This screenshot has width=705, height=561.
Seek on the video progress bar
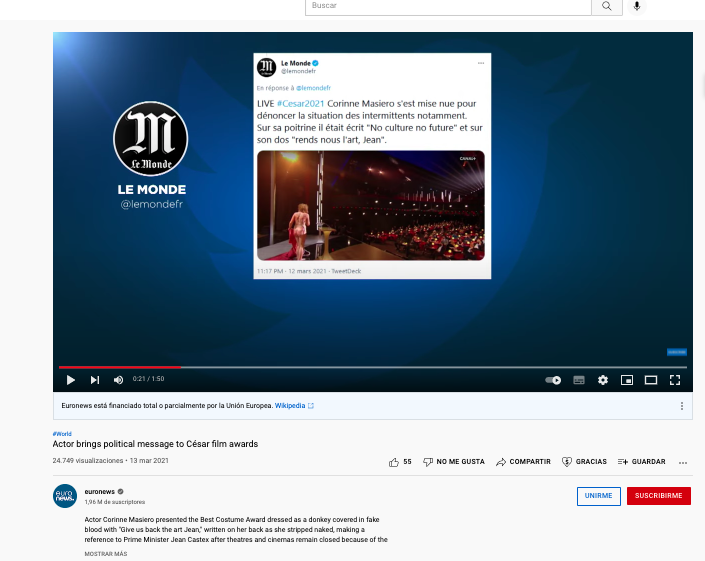(x=373, y=367)
